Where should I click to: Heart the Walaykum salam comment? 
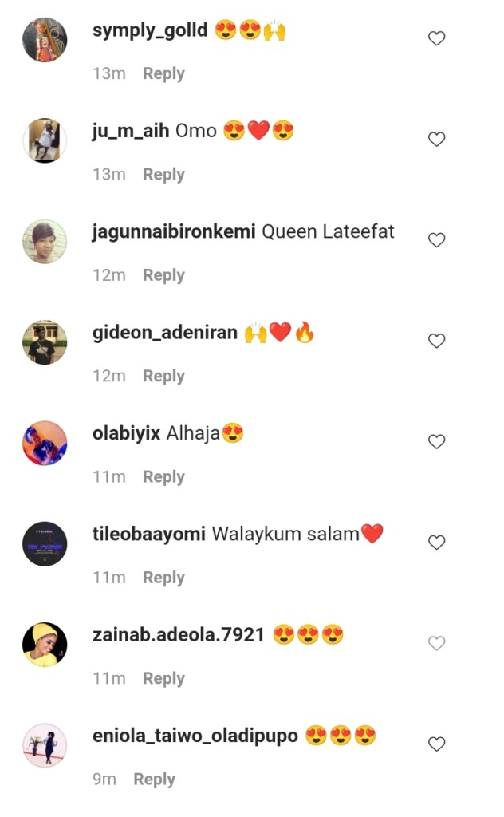436,543
